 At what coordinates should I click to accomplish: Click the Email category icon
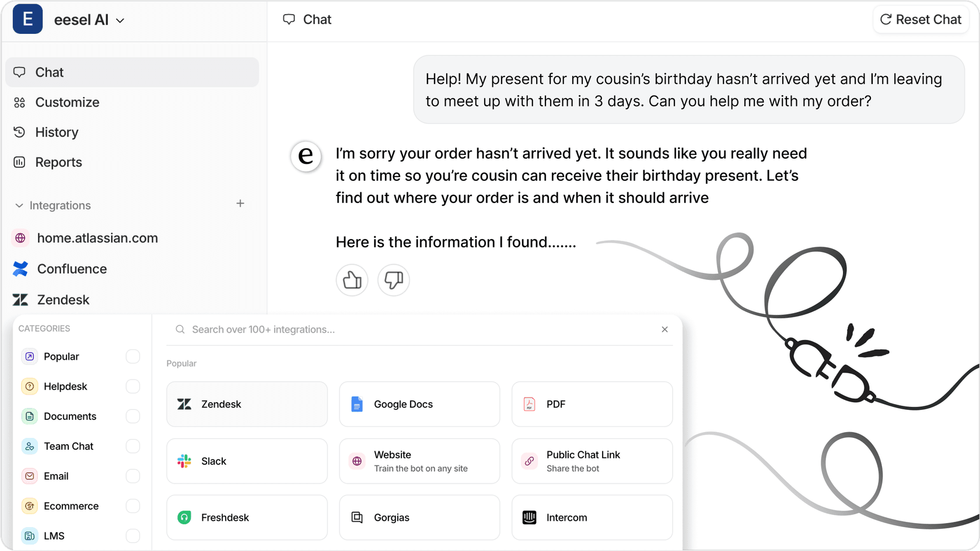coord(30,476)
